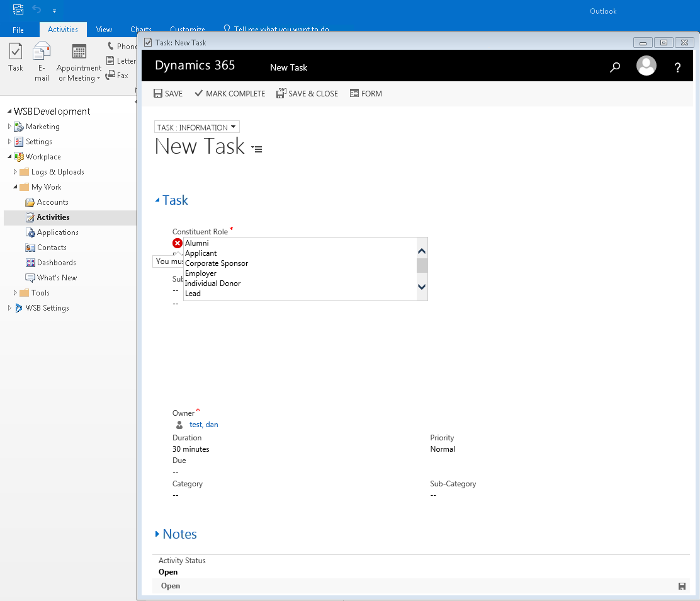Click the save icon in status bar
Viewport: 700px width, 601px height.
[682, 586]
